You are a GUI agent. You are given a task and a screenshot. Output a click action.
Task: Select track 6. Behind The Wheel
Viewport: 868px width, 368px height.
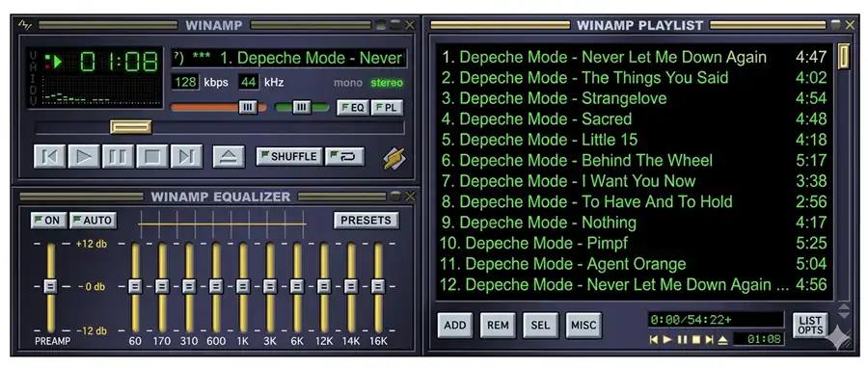634,160
